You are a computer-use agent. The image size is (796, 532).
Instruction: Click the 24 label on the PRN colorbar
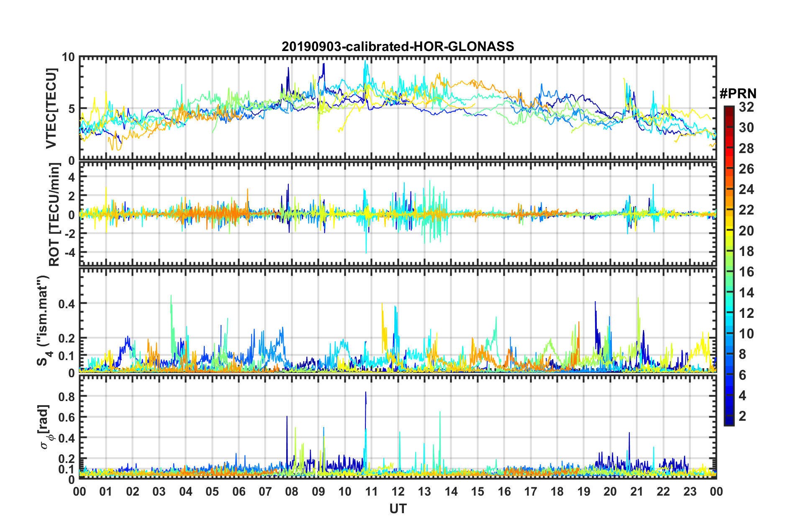click(746, 189)
